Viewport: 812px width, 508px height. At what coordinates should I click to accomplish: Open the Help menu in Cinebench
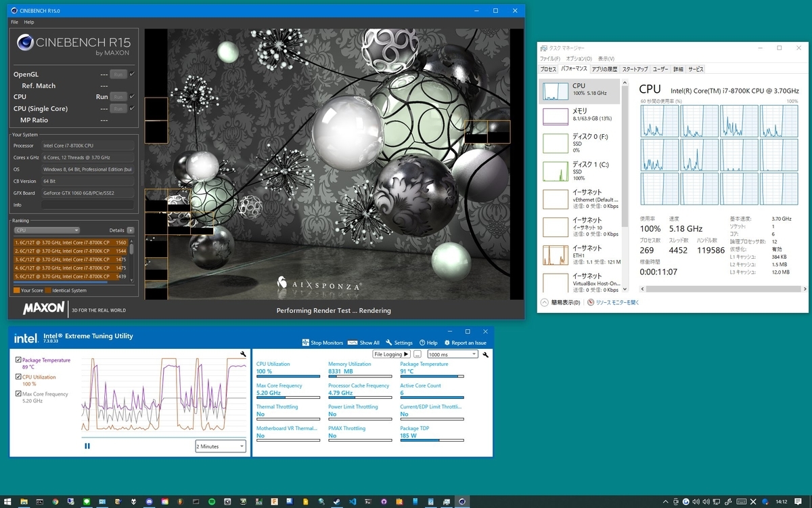pyautogui.click(x=29, y=22)
